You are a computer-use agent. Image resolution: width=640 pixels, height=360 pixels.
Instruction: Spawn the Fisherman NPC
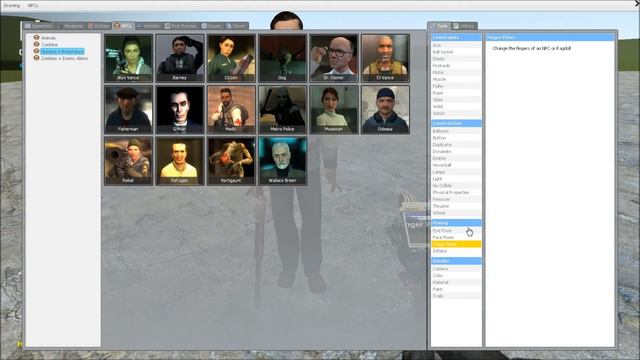(129, 109)
